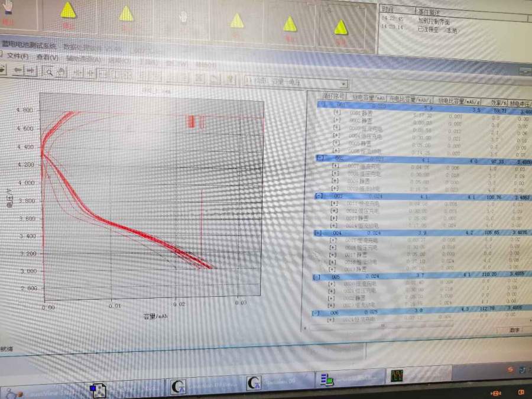This screenshot has height=399, width=532.
Task: Expand step 0009 静置 row
Action: [335, 181]
